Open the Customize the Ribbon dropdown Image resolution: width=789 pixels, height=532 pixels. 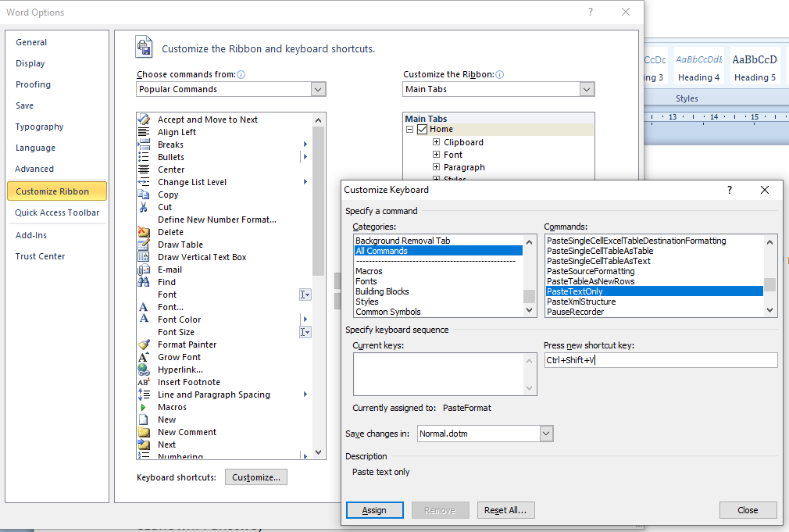[x=586, y=89]
